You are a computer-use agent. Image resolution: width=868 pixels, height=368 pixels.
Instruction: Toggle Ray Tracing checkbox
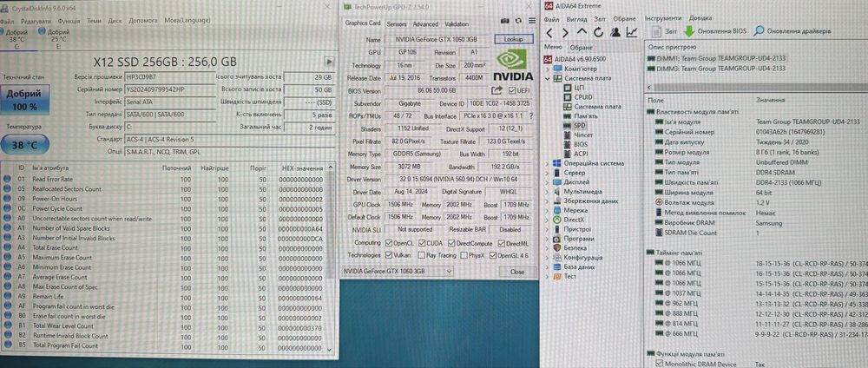point(423,256)
